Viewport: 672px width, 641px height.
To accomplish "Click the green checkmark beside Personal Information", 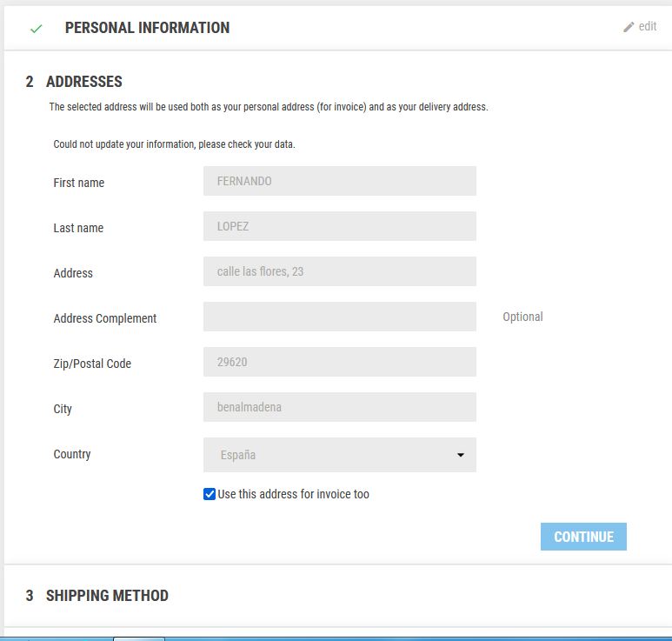I will click(36, 29).
